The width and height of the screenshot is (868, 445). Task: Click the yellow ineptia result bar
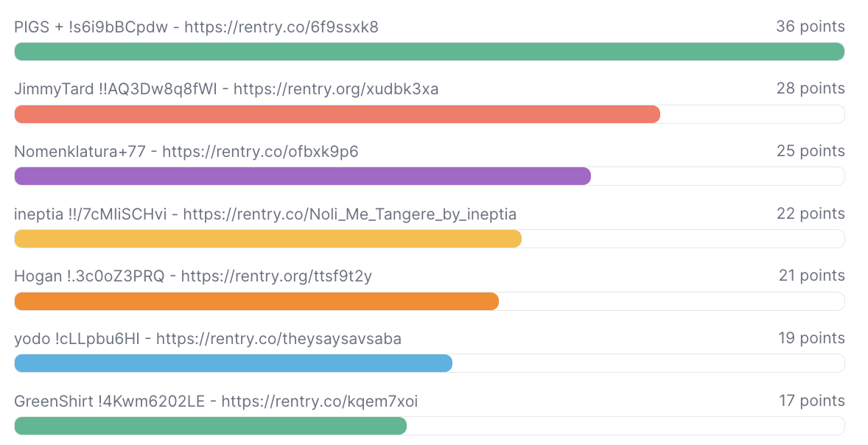(268, 239)
